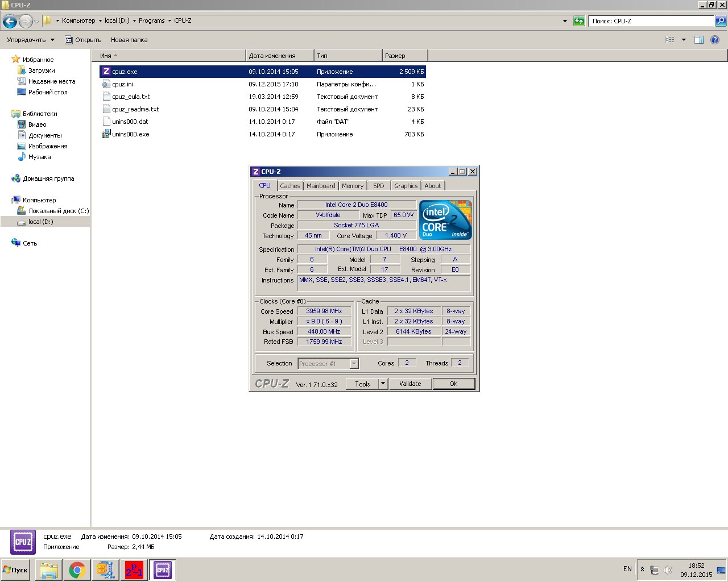The height and width of the screenshot is (582, 728).
Task: Switch to the Memory tab in CPU-Z
Action: coord(353,186)
